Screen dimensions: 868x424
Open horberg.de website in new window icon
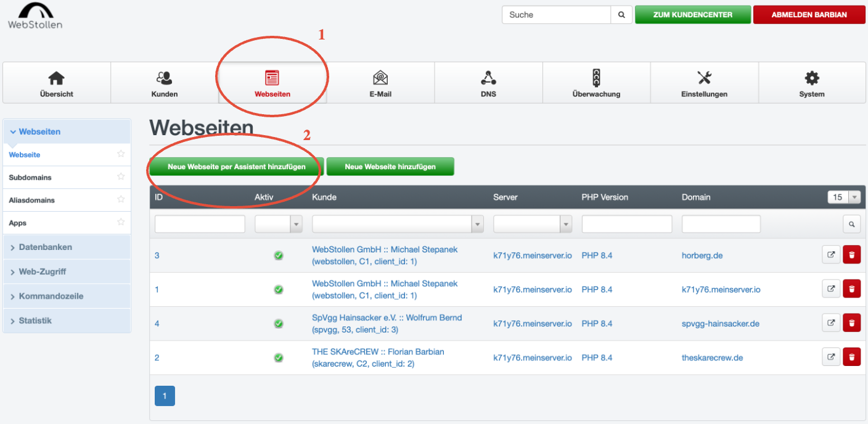click(x=831, y=254)
